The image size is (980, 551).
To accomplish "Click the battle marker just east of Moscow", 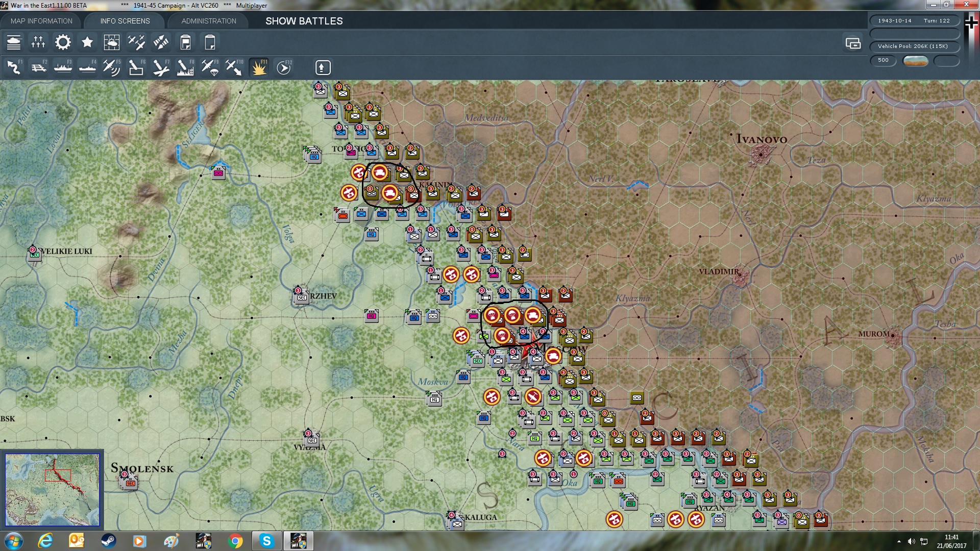I will pyautogui.click(x=553, y=356).
